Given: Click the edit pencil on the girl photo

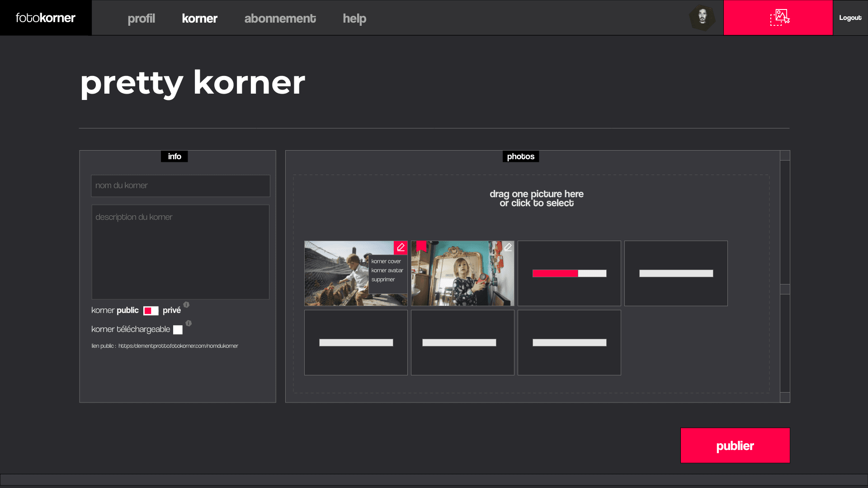Looking at the screenshot, I should pos(508,247).
